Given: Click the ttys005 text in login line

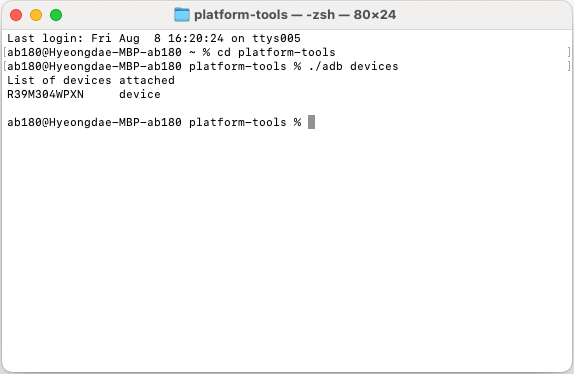Looking at the screenshot, I should [x=276, y=38].
